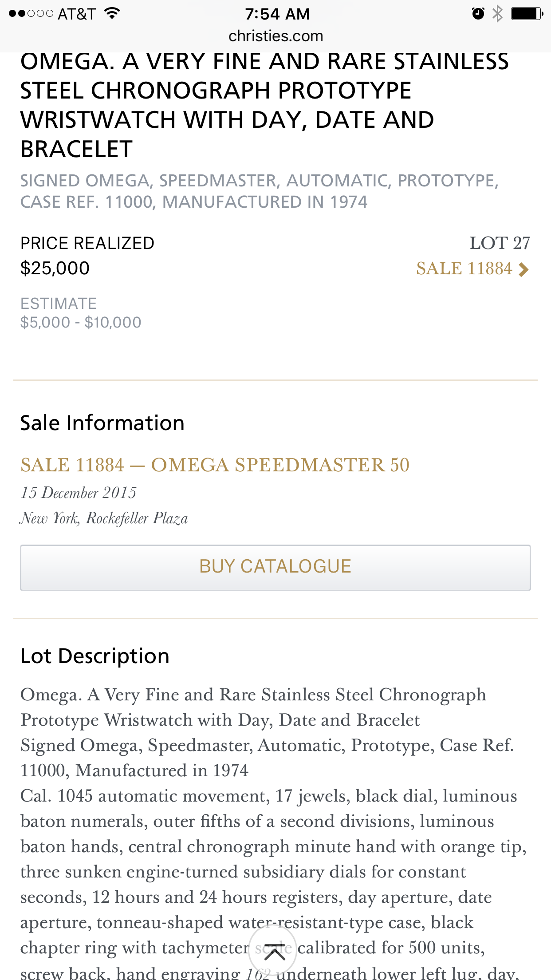Tap the alarm clock status icon
The height and width of the screenshot is (980, 551).
point(478,14)
